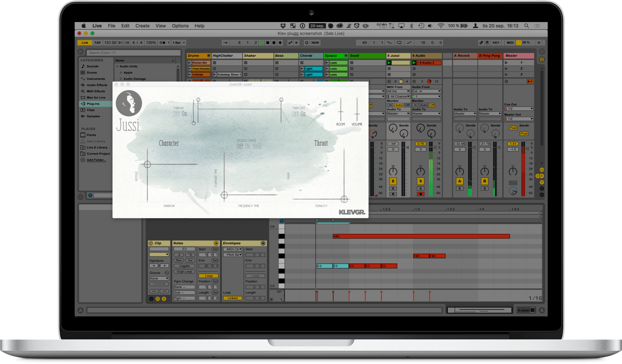This screenshot has width=622, height=364.
Task: Launch the Kicks+Air clip in Drums track
Action: pos(189,63)
